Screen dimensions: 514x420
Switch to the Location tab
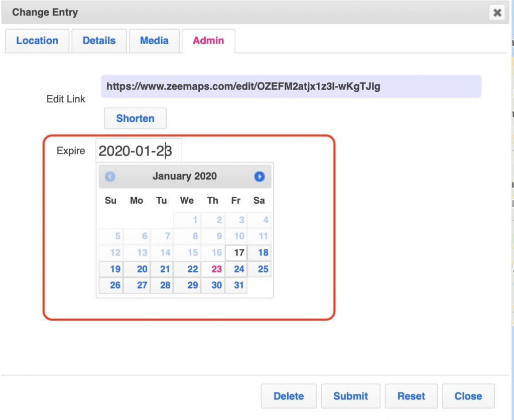(37, 41)
